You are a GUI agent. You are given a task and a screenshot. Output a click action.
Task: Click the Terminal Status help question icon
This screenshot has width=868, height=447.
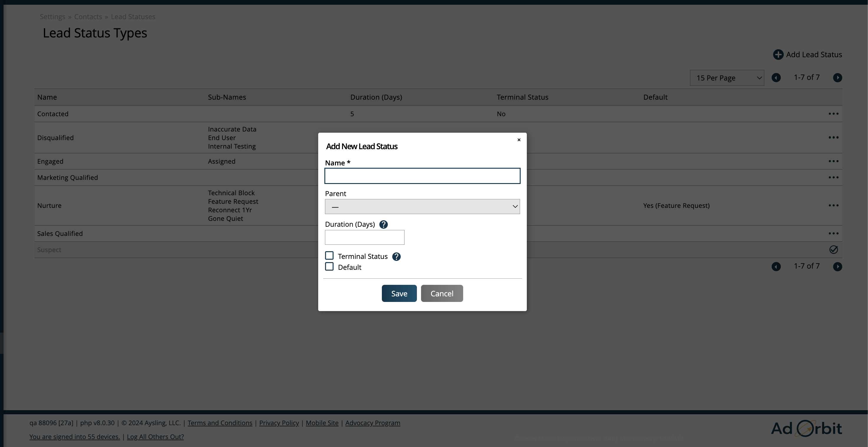tap(396, 257)
